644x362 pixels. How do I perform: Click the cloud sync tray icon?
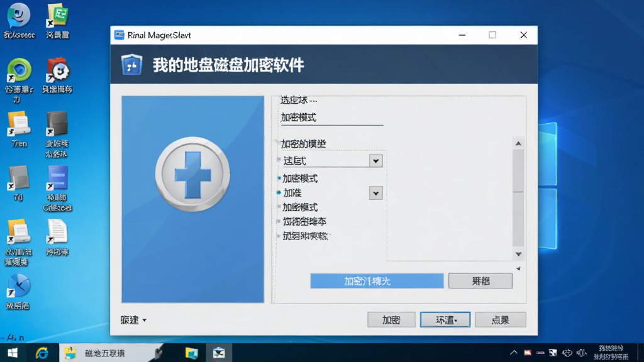click(x=567, y=353)
